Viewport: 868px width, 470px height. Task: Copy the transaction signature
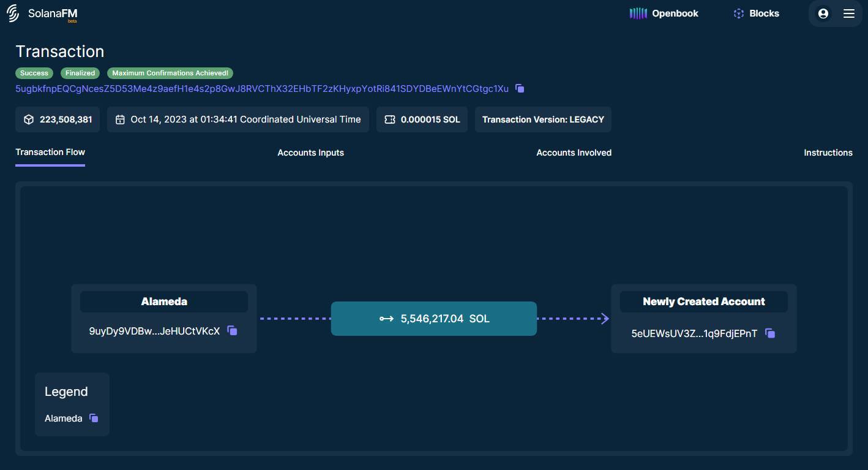(520, 88)
